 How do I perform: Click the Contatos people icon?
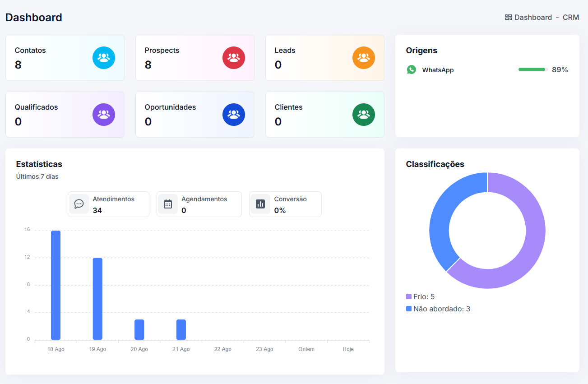104,58
